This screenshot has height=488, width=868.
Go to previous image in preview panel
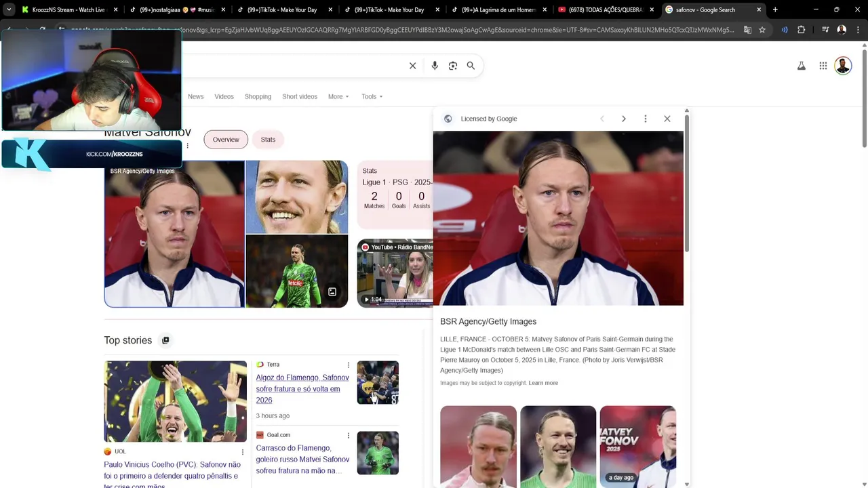601,119
